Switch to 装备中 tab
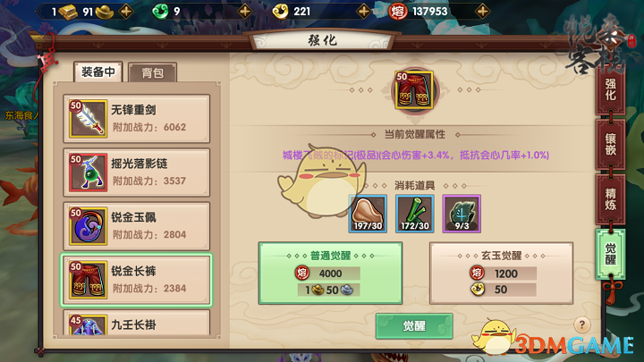The height and width of the screenshot is (362, 644). (x=98, y=72)
